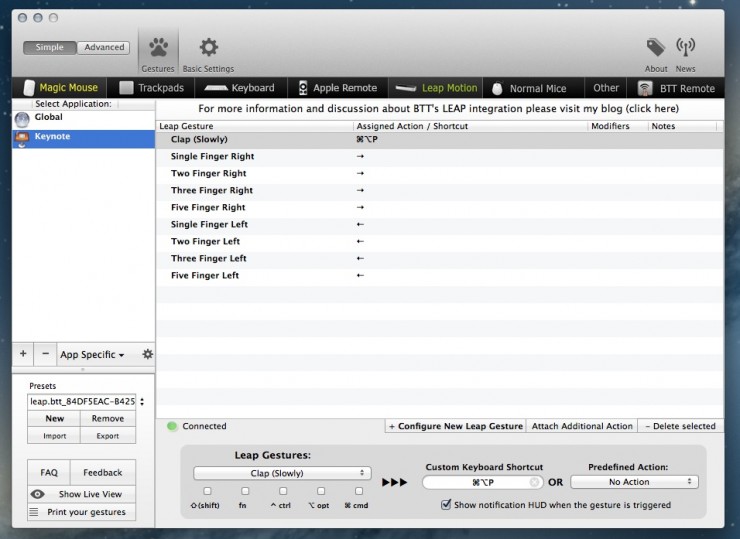The height and width of the screenshot is (539, 740).
Task: Select the Clap (Slowly) gesture row
Action: 439,139
